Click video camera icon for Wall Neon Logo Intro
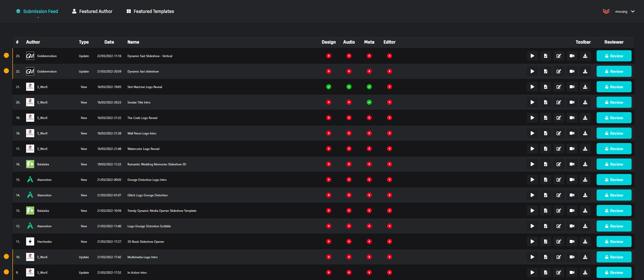 coord(572,133)
